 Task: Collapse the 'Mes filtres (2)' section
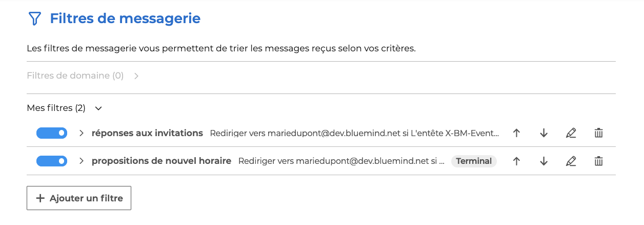tap(99, 108)
